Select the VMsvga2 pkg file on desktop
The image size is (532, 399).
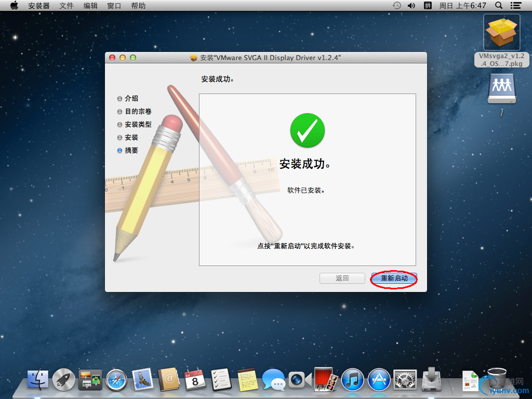pos(501,41)
